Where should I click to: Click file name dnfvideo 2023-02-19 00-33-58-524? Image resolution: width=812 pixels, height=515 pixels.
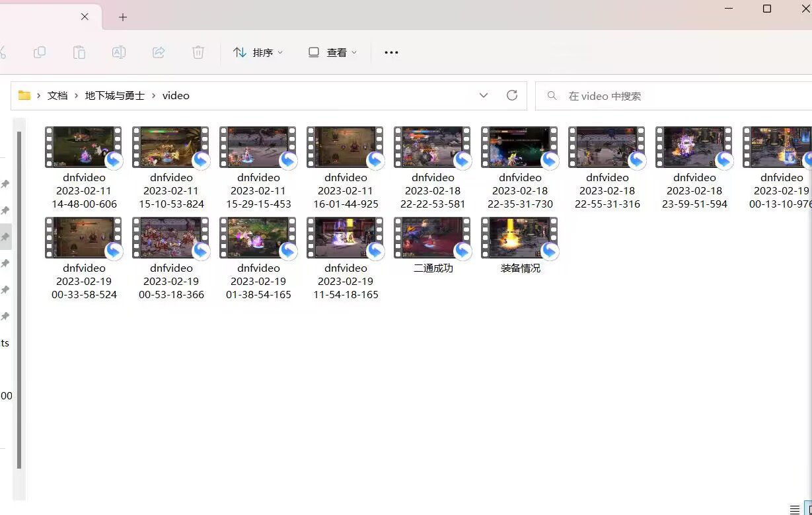(x=84, y=281)
